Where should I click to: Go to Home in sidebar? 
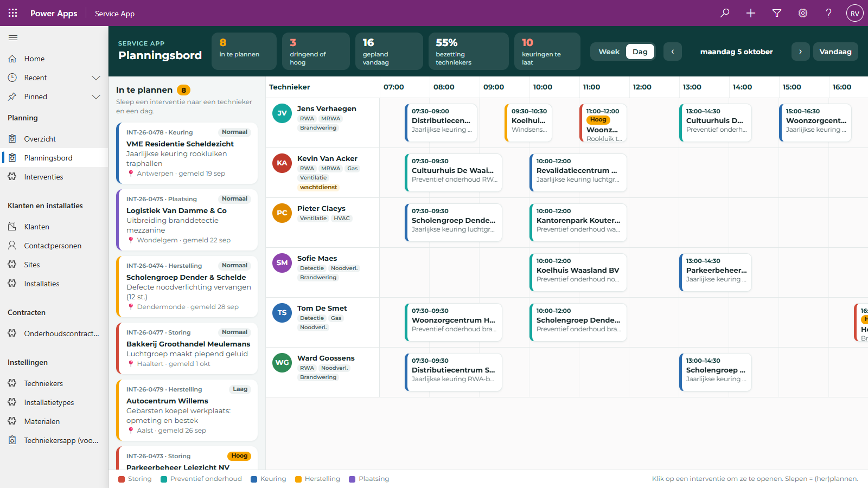coord(54,59)
